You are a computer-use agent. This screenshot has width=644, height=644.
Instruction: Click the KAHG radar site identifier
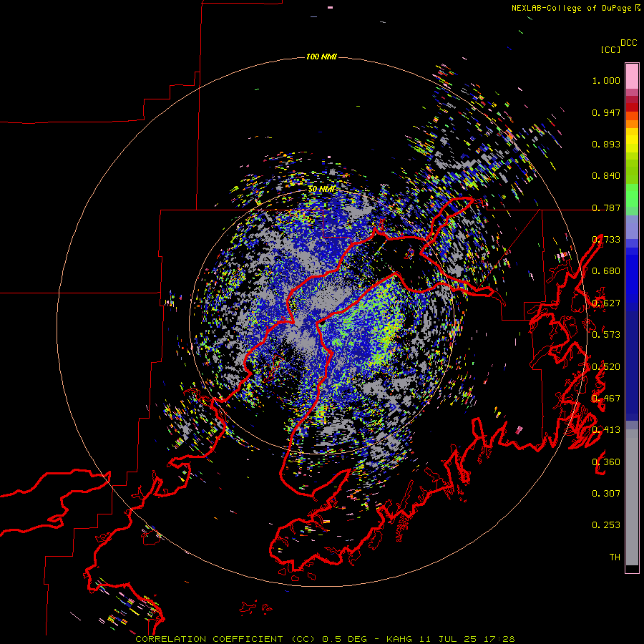[x=399, y=639]
